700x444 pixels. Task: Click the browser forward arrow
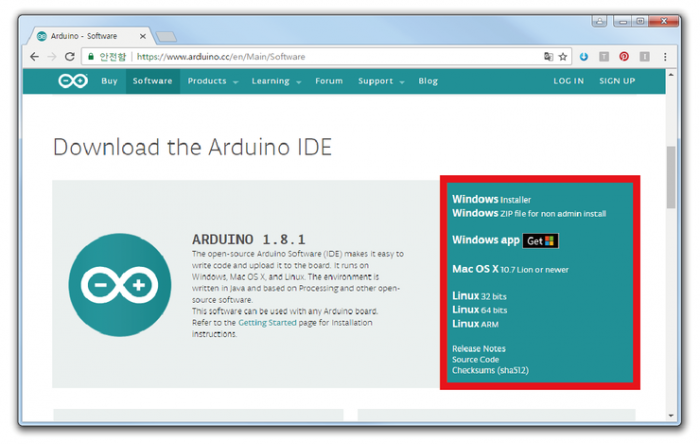click(52, 57)
